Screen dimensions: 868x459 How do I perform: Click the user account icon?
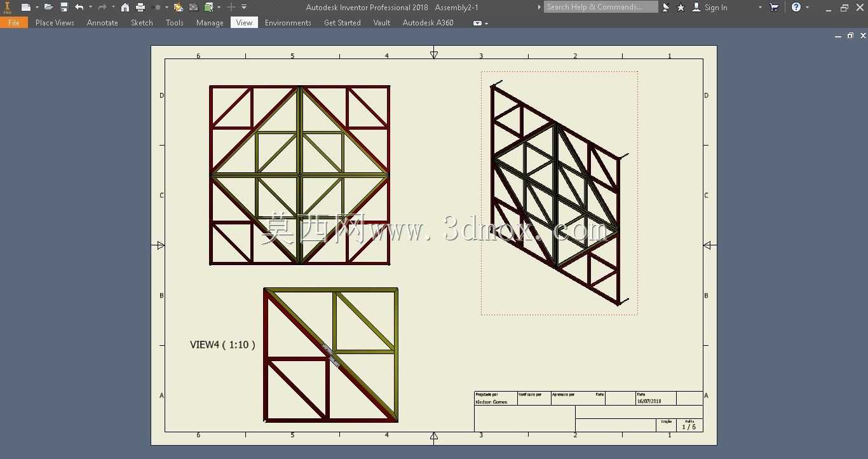696,7
